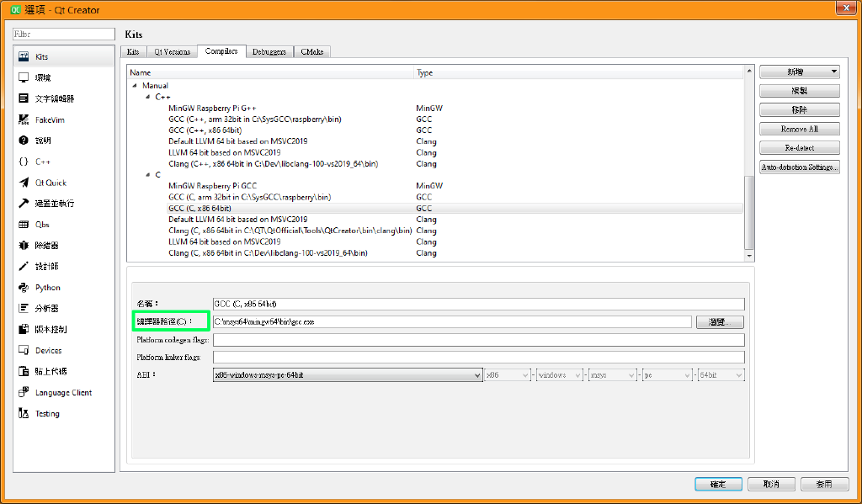Open the Kits settings section
The image size is (862, 504).
(40, 57)
